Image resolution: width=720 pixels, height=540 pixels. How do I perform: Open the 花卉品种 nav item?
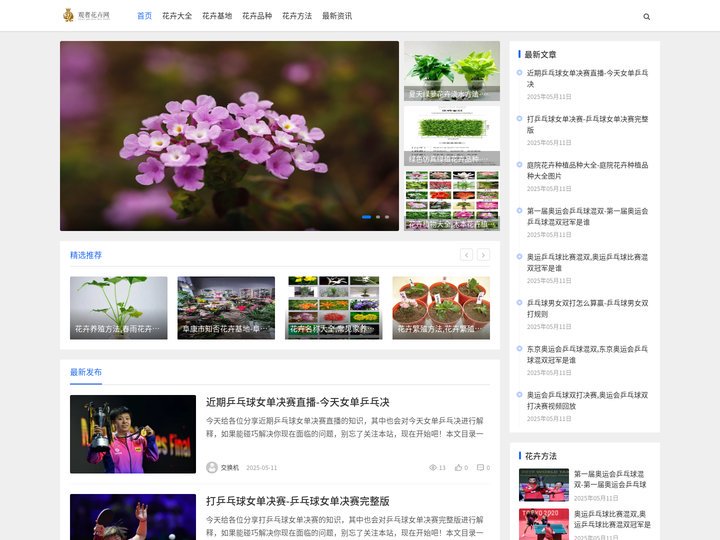(257, 16)
